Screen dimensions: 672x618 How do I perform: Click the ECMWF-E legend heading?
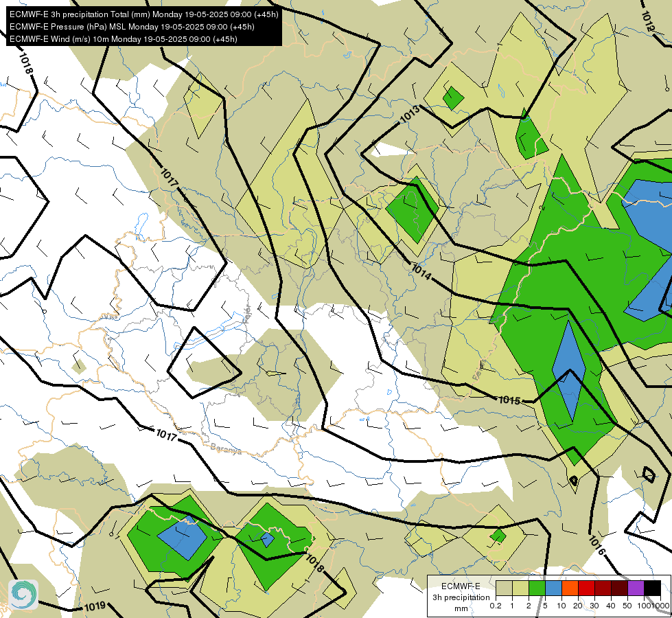tap(461, 586)
